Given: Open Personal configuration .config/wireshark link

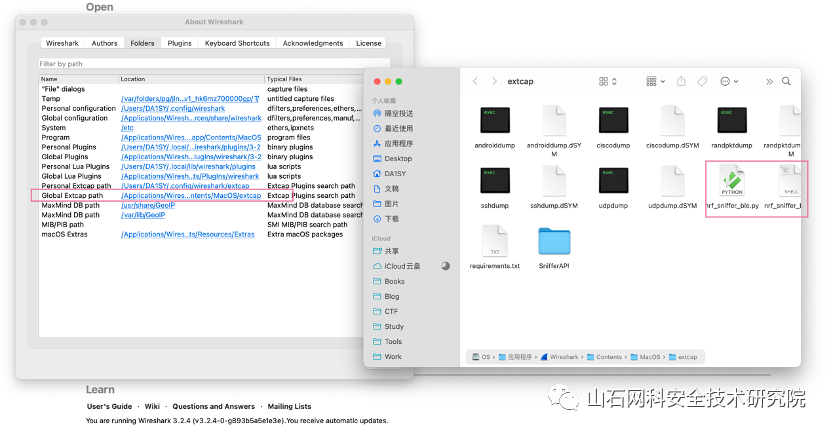Looking at the screenshot, I should (173, 108).
